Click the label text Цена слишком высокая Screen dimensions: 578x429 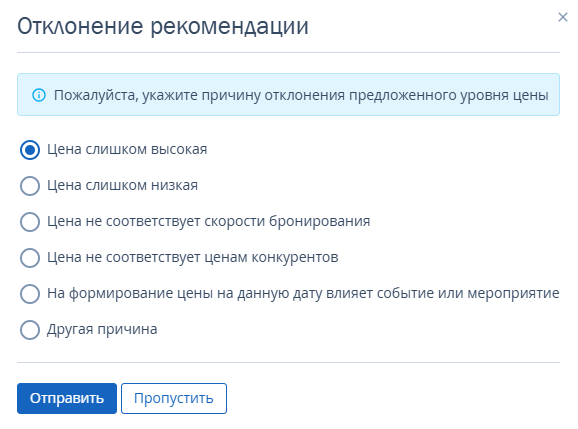pos(127,149)
